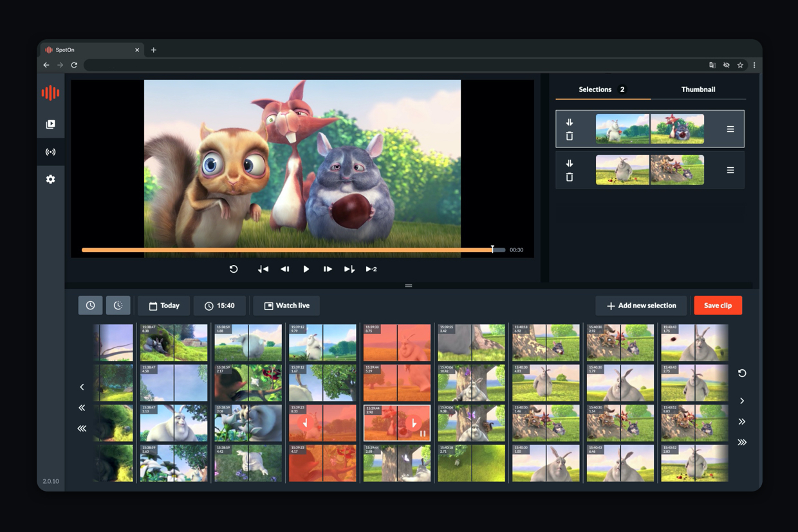Delete the second selection with its trash icon
This screenshot has width=798, height=532.
point(570,178)
